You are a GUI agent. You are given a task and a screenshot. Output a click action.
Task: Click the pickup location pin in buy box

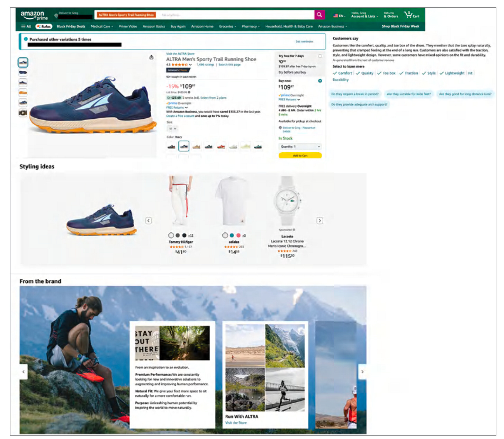click(280, 128)
